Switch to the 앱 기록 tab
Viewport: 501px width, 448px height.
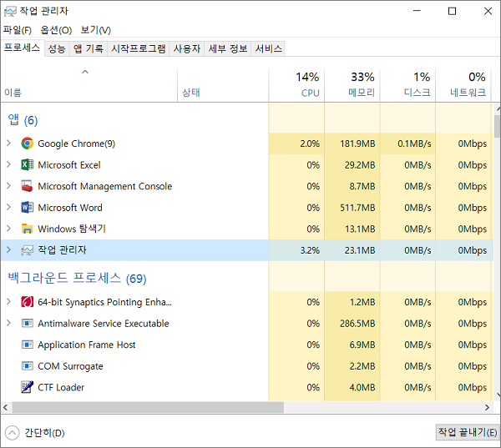click(x=89, y=48)
